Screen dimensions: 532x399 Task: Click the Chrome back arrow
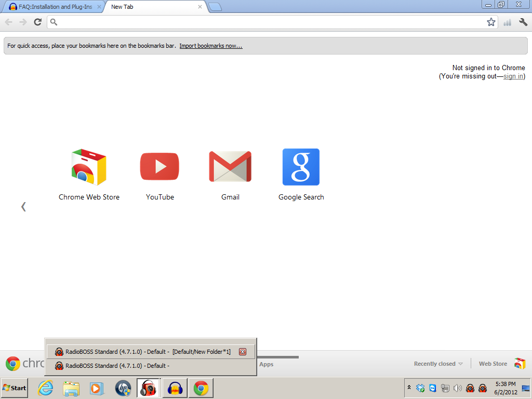click(x=9, y=22)
